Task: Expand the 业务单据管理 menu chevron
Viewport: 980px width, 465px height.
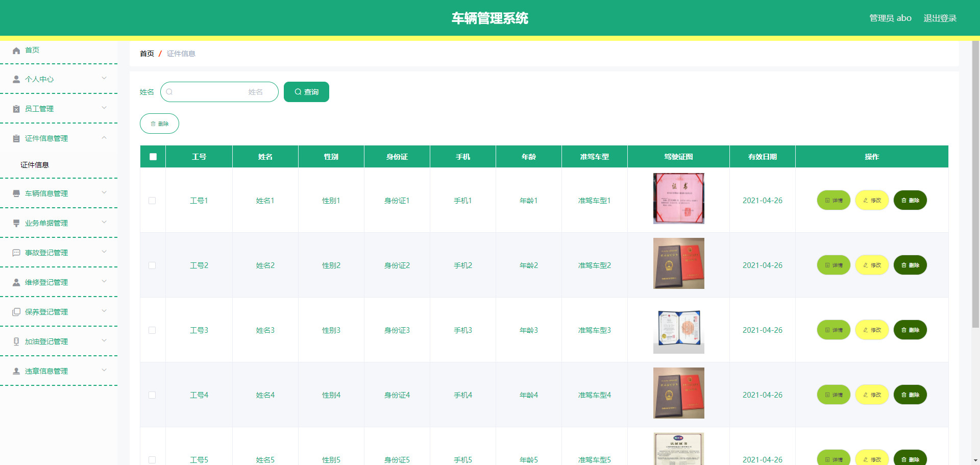Action: [x=104, y=222]
